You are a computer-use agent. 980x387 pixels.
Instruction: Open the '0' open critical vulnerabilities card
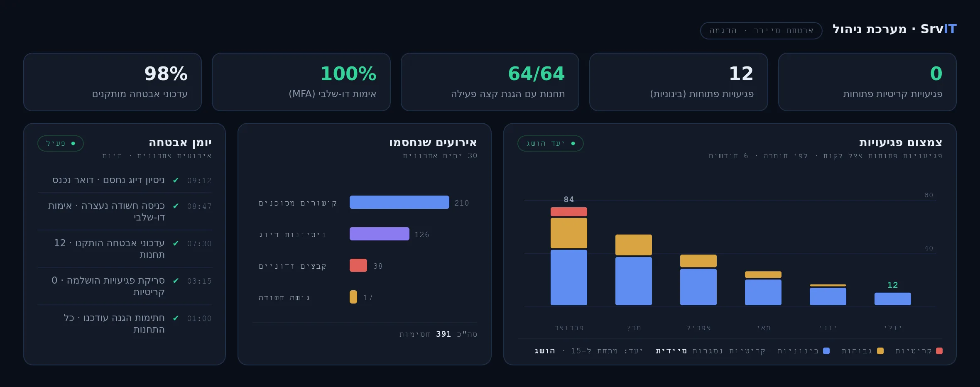[867, 82]
